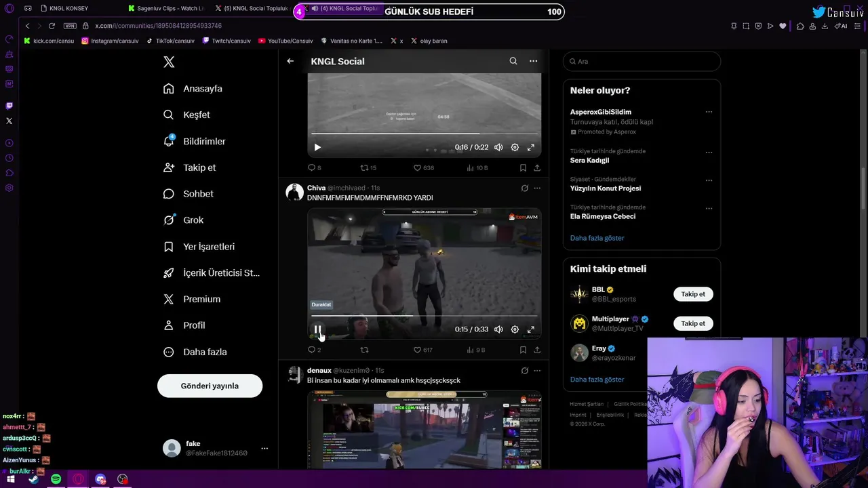868x488 pixels.
Task: Bookmark the post with 636 likes
Action: pyautogui.click(x=523, y=167)
